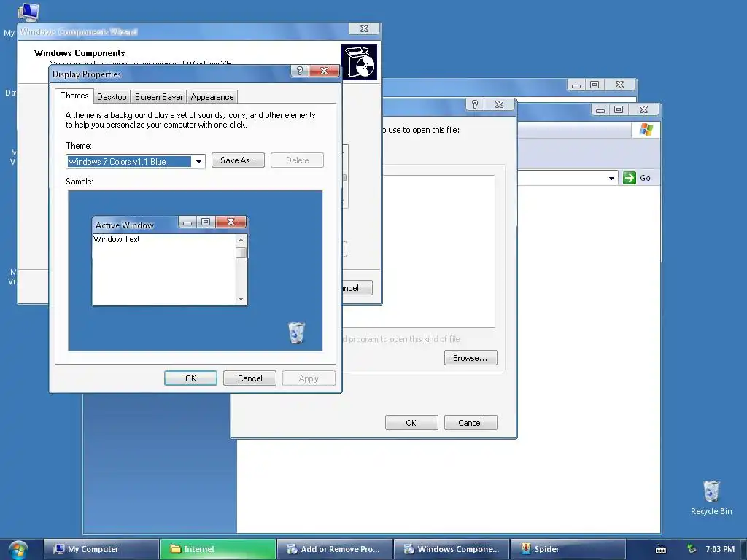This screenshot has width=747, height=560.
Task: Click the keyboard icon in system tray
Action: pos(661,550)
